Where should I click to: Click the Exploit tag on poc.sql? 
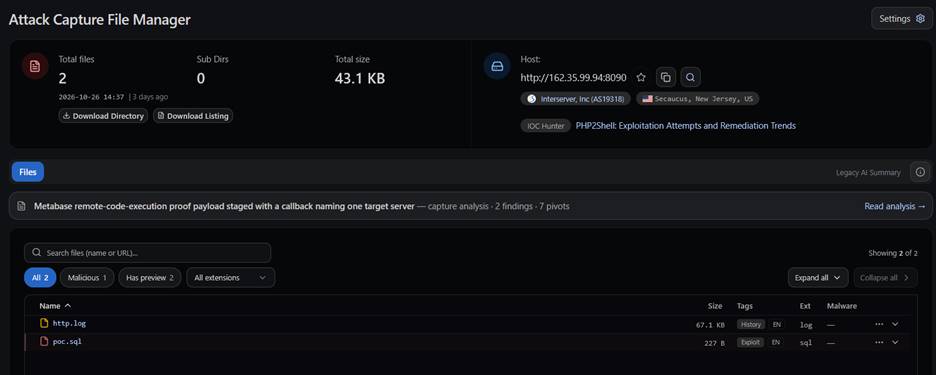(750, 343)
